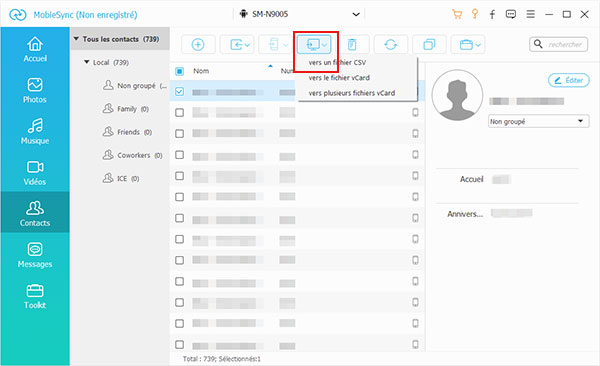The image size is (600, 366).
Task: Select the Family (0) group
Action: [126, 109]
